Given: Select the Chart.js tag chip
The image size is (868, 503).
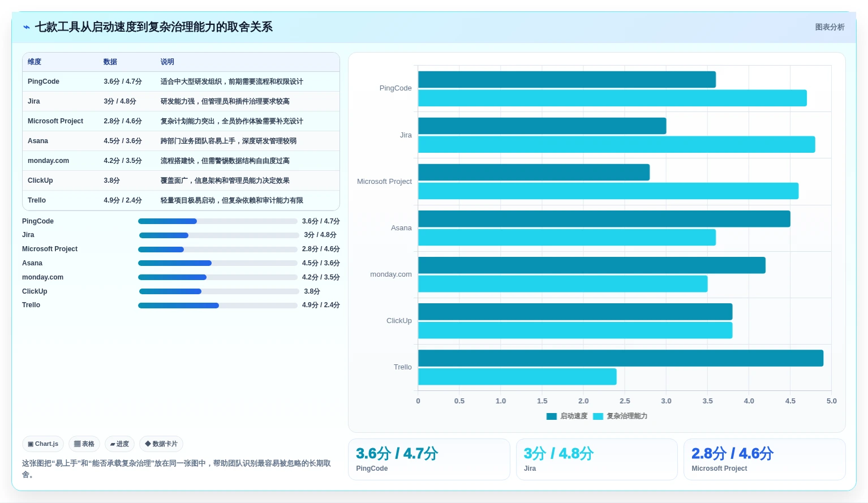Looking at the screenshot, I should click(43, 444).
